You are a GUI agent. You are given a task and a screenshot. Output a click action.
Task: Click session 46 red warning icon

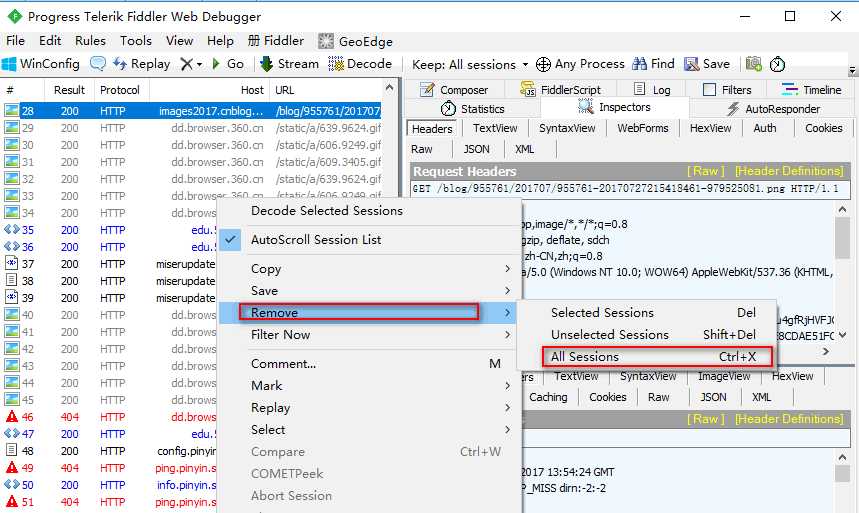click(12, 417)
